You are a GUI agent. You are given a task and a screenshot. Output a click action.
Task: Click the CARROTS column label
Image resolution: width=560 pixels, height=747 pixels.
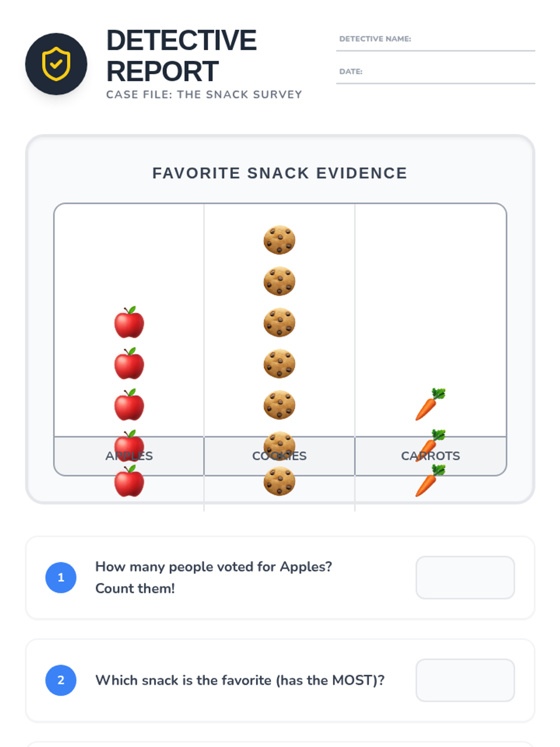point(430,456)
